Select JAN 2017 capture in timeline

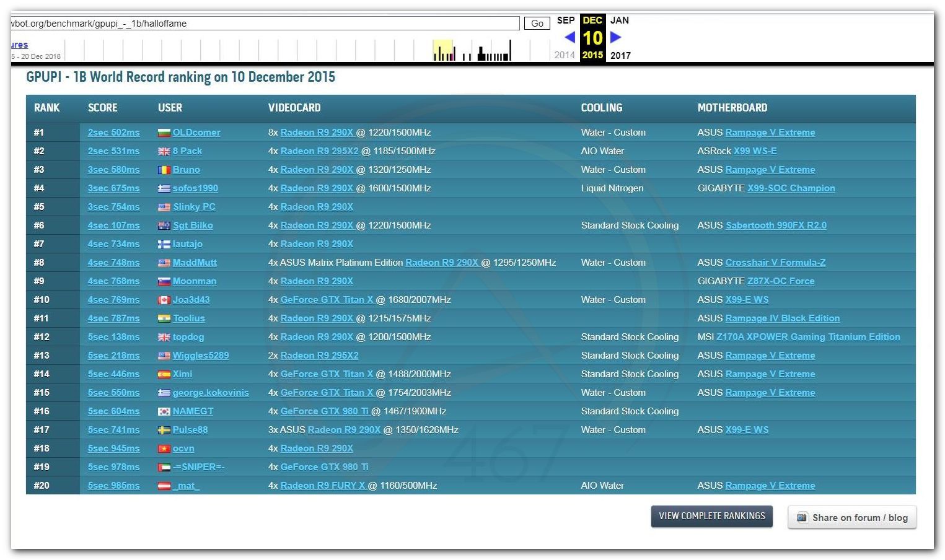coord(620,20)
